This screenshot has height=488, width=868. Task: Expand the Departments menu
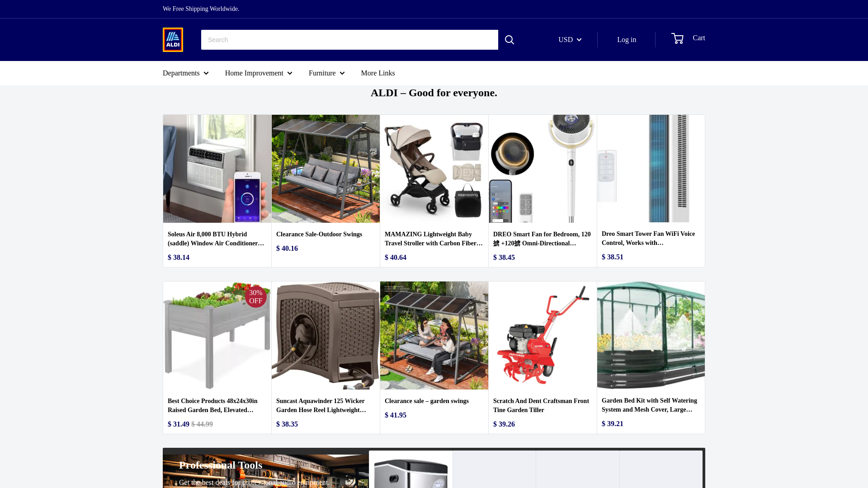click(186, 73)
